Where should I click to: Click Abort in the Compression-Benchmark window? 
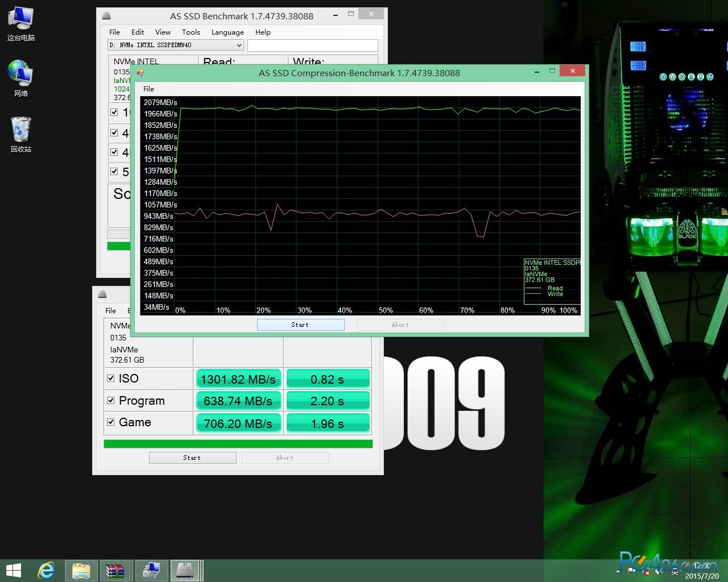(400, 325)
